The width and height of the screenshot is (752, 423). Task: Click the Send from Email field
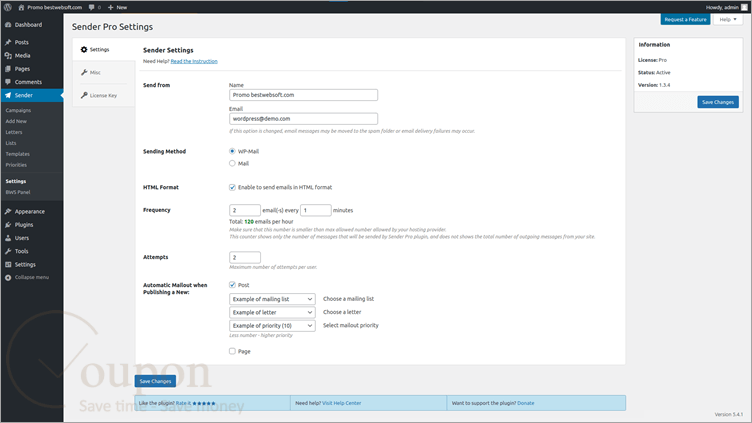tap(303, 118)
